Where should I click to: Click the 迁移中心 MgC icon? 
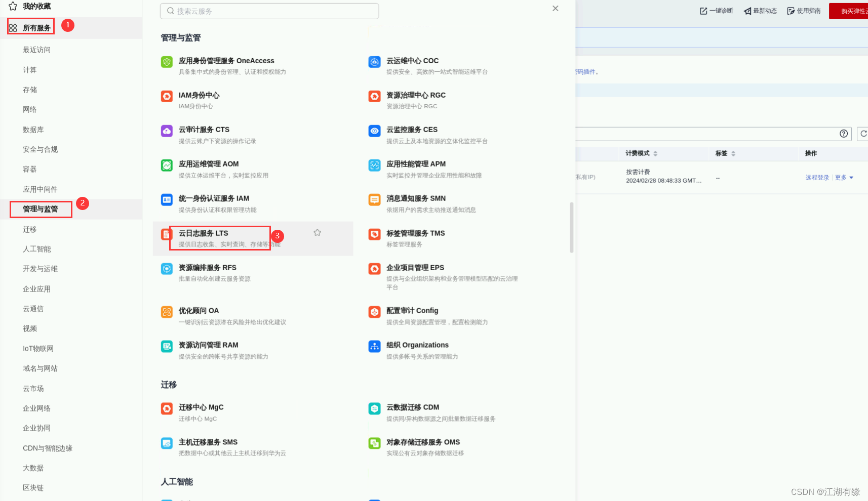167,408
